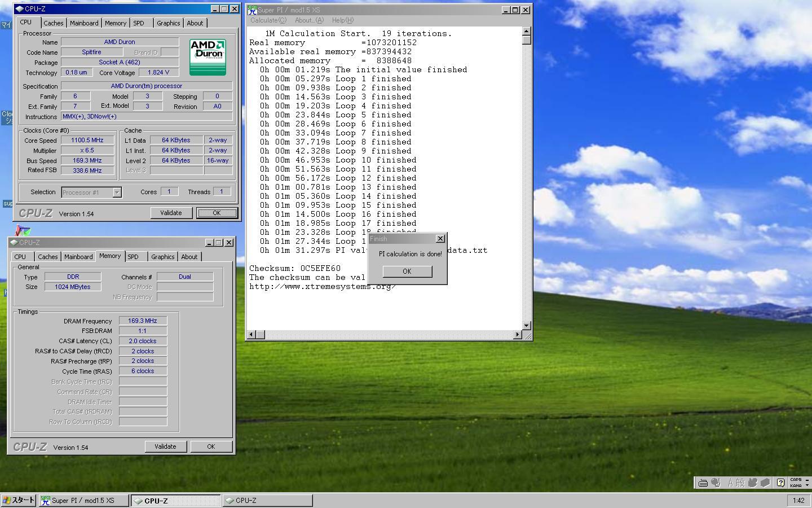812x508 pixels.
Task: Confirm PI calculation done dialog with OK
Action: click(x=407, y=271)
